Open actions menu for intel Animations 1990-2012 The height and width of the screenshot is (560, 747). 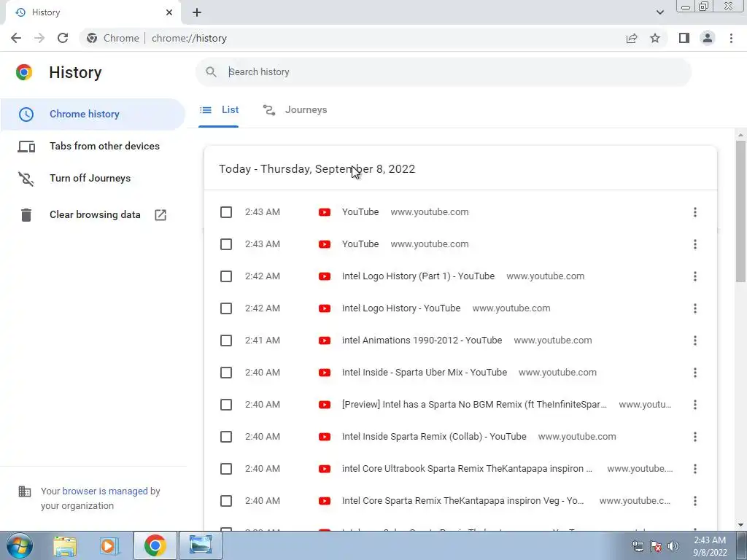click(x=695, y=341)
